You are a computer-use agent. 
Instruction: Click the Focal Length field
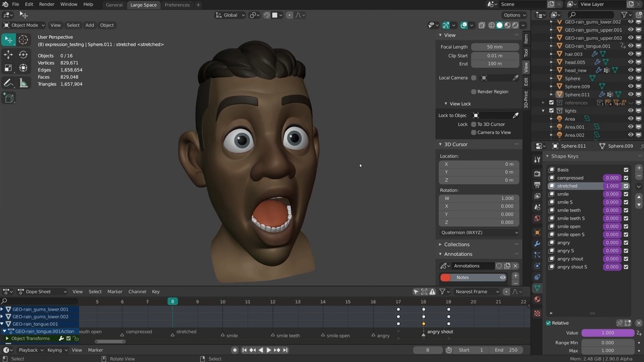click(495, 47)
